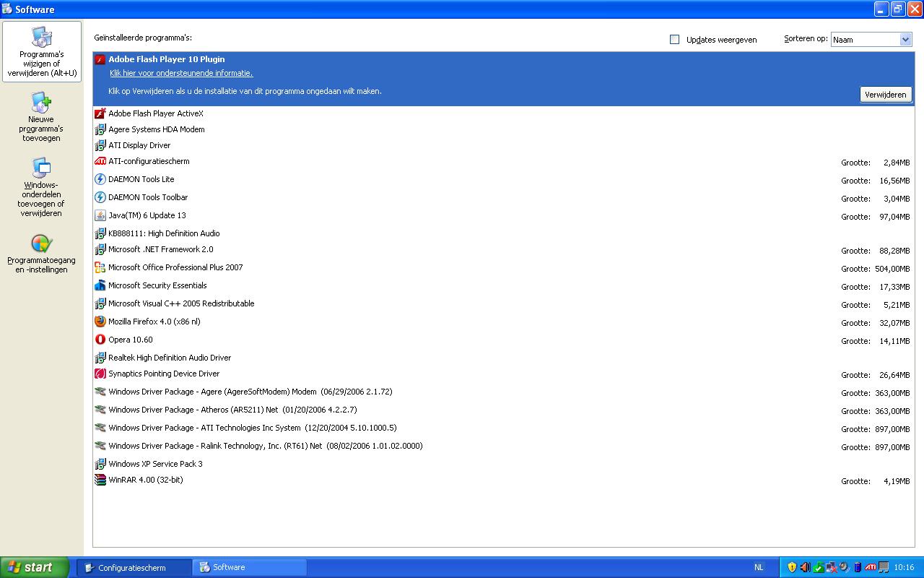Click the Adobe Flash Player 10 Plugin icon

click(x=100, y=59)
